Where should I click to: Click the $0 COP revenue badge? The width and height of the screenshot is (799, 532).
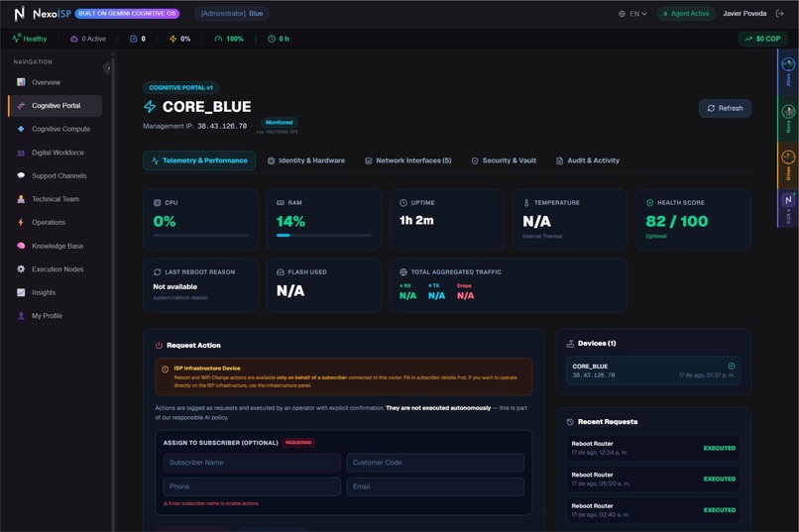click(x=762, y=39)
